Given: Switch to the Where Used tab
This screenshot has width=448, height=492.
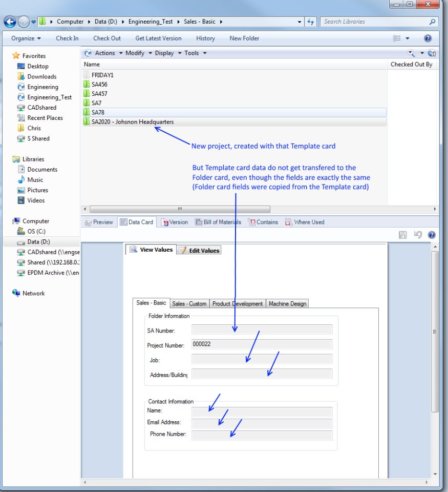Looking at the screenshot, I should pos(305,222).
